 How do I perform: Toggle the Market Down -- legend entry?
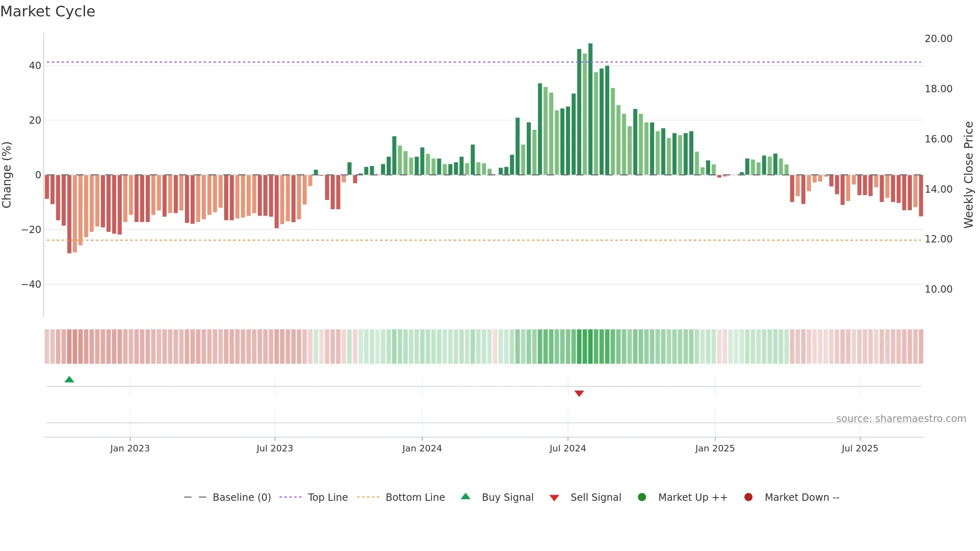792,497
